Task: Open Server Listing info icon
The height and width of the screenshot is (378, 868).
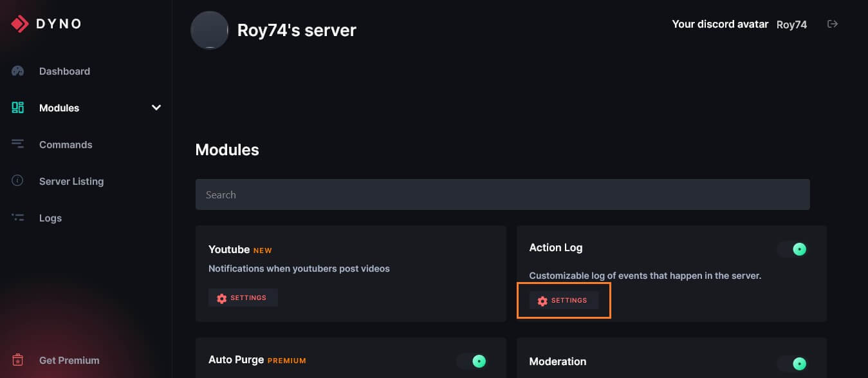Action: pos(18,181)
